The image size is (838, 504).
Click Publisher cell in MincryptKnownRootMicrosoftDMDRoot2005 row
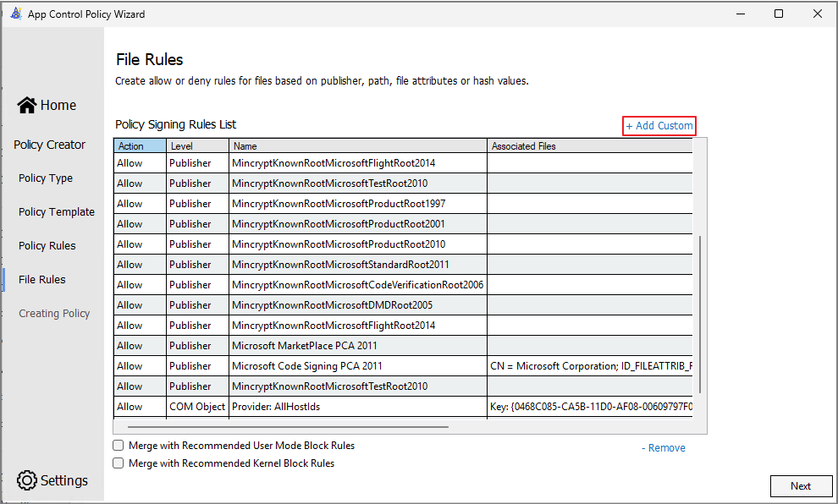coord(197,305)
